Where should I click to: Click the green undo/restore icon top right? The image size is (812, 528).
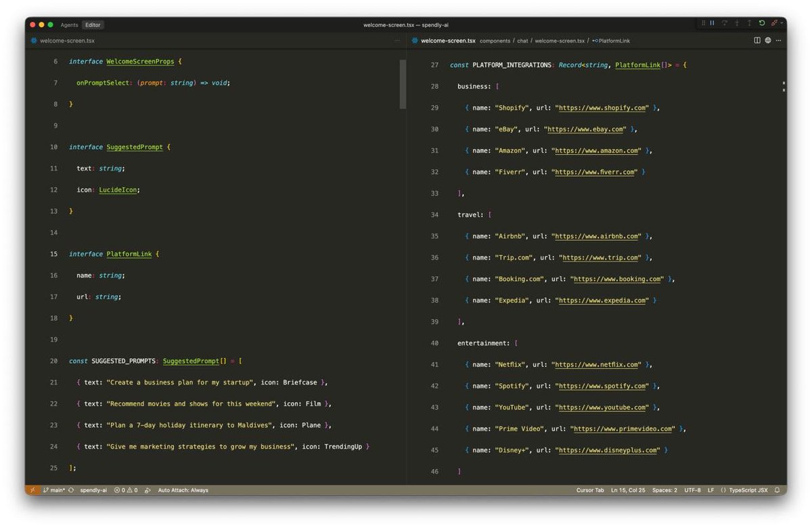pyautogui.click(x=762, y=22)
